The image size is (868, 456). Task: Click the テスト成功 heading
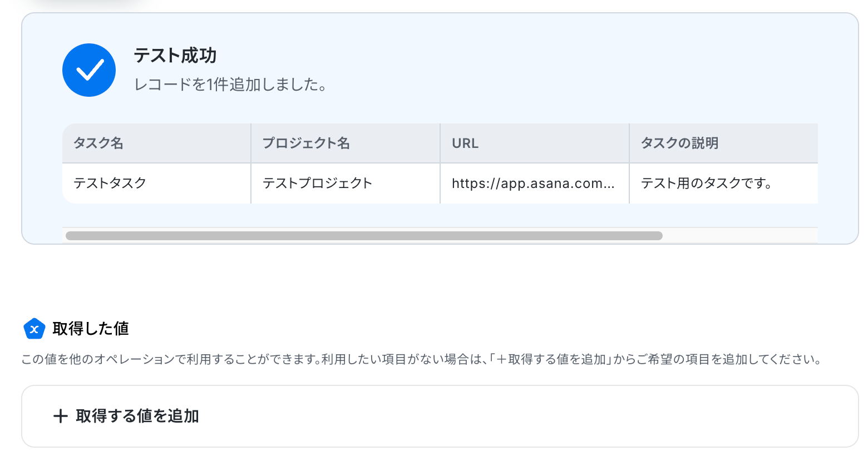175,56
